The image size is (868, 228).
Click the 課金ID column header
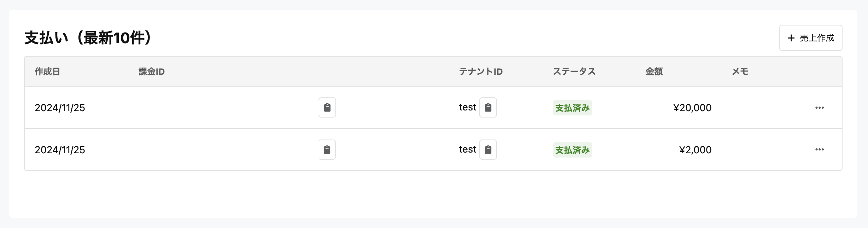pyautogui.click(x=152, y=72)
